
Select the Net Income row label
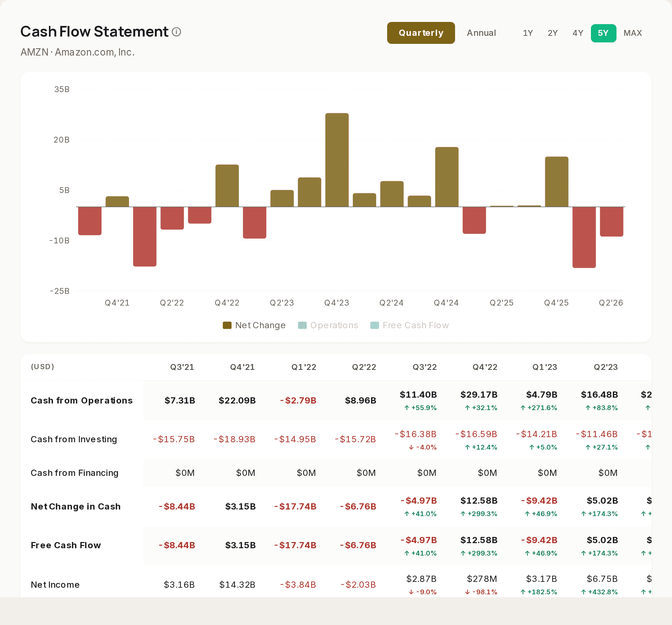point(55,585)
